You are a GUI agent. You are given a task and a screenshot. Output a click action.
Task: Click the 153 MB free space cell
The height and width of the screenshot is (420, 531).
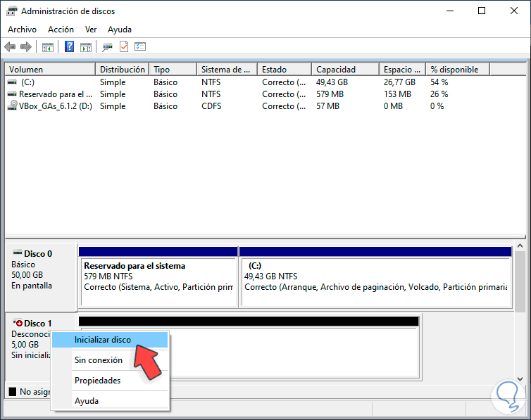pyautogui.click(x=397, y=94)
